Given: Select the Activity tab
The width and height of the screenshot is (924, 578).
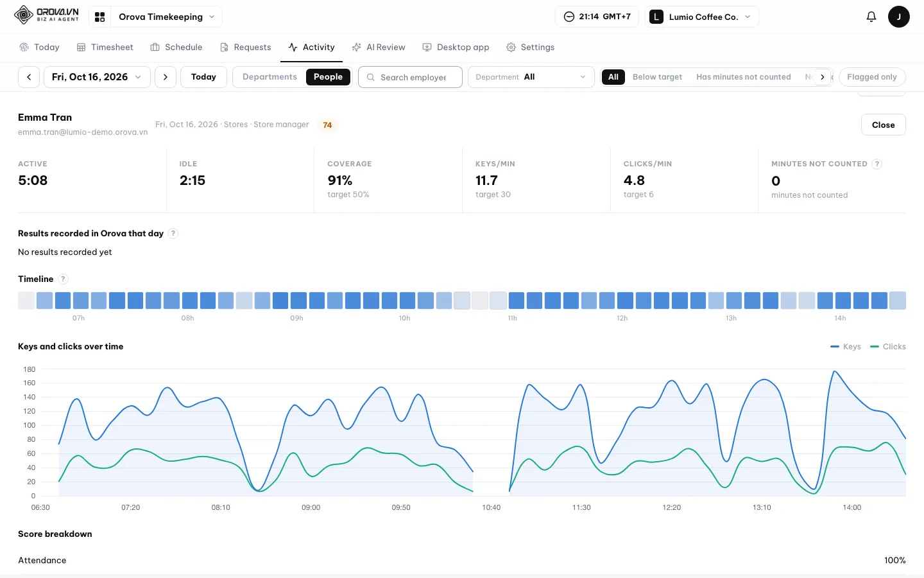Looking at the screenshot, I should [312, 48].
